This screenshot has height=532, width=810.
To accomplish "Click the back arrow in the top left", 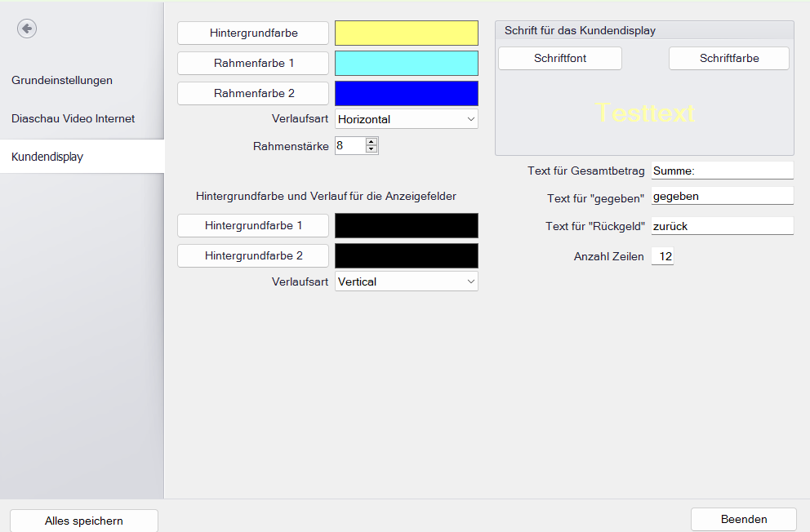I will [x=26, y=28].
